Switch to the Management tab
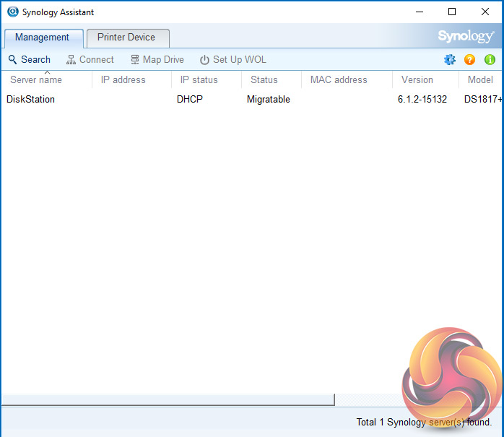 click(44, 38)
